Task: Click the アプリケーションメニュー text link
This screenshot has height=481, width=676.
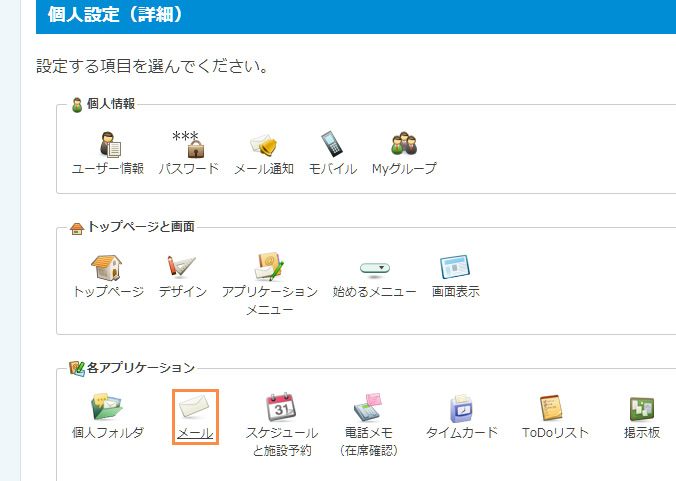Action: (x=270, y=300)
